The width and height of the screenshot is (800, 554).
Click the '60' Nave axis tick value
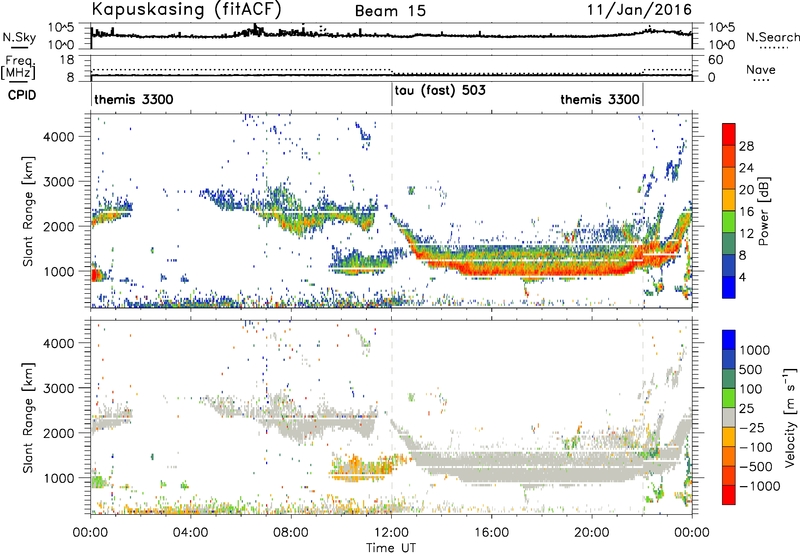716,60
